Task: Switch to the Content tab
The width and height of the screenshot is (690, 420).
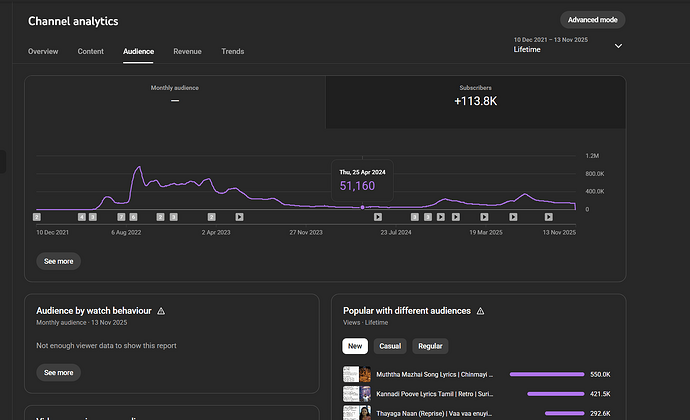Action: 91,51
